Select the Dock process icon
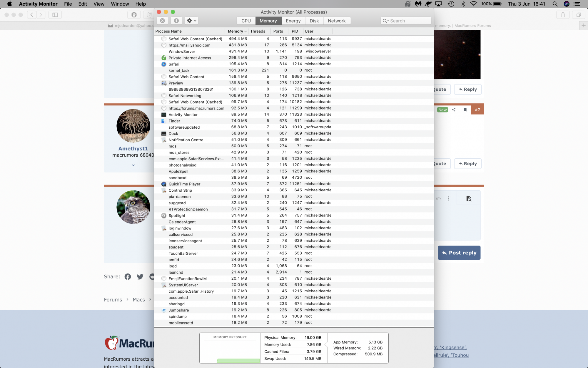This screenshot has width=588, height=368. (164, 134)
